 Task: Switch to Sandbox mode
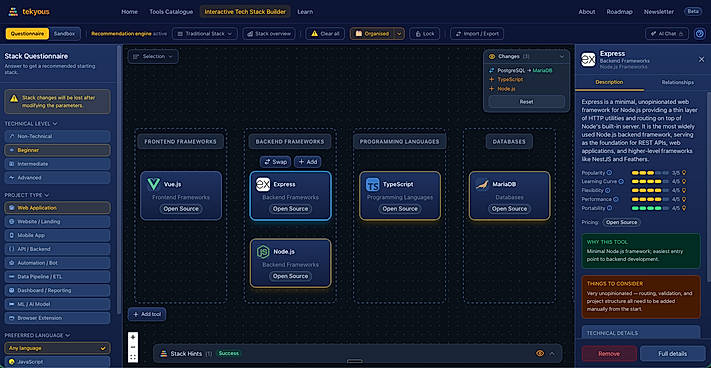coord(64,34)
